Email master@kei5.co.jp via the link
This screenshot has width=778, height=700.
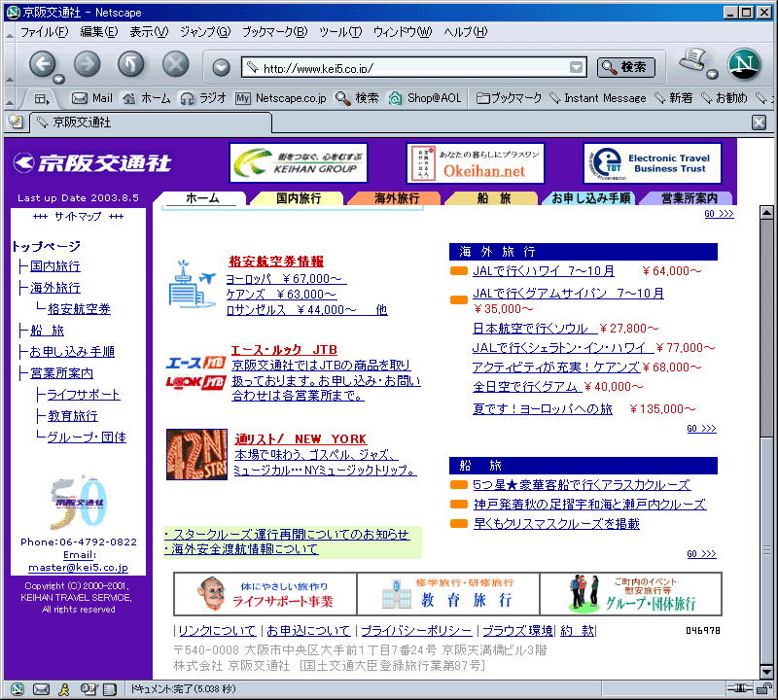point(78,568)
